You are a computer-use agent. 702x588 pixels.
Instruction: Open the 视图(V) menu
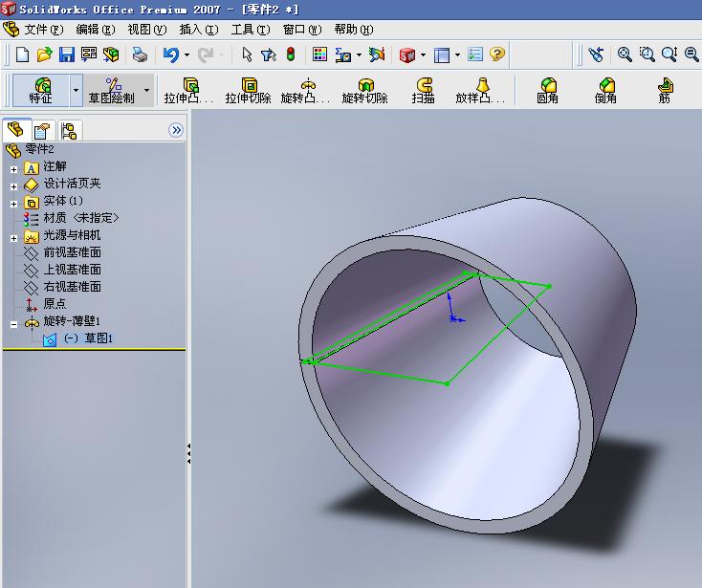(147, 30)
